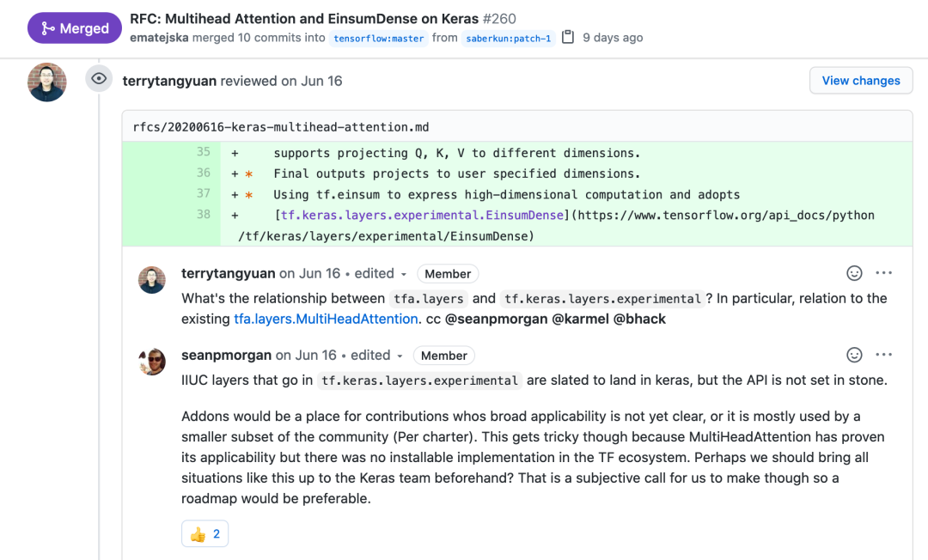Follow the tfa.layers.MultiHeadAttention link
This screenshot has width=928, height=560.
pos(327,319)
